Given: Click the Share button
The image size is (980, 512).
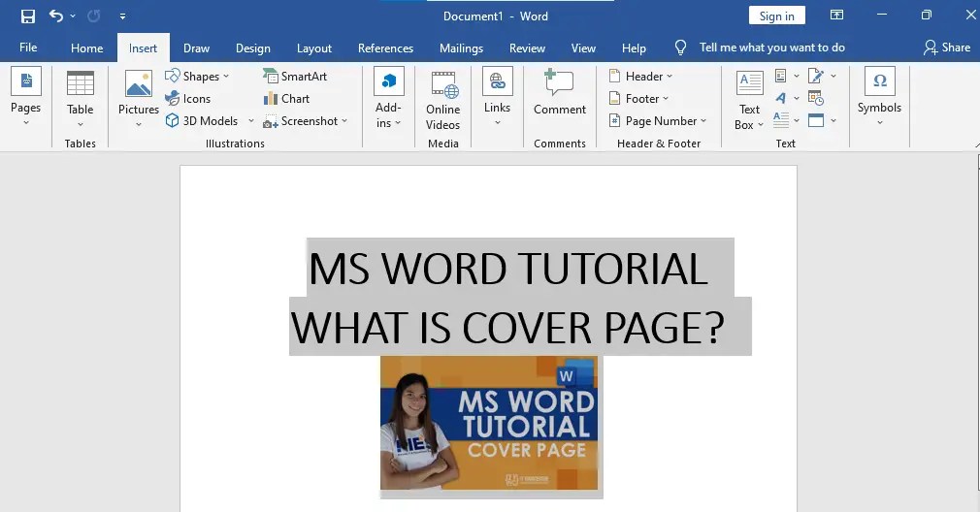Looking at the screenshot, I should tap(947, 48).
